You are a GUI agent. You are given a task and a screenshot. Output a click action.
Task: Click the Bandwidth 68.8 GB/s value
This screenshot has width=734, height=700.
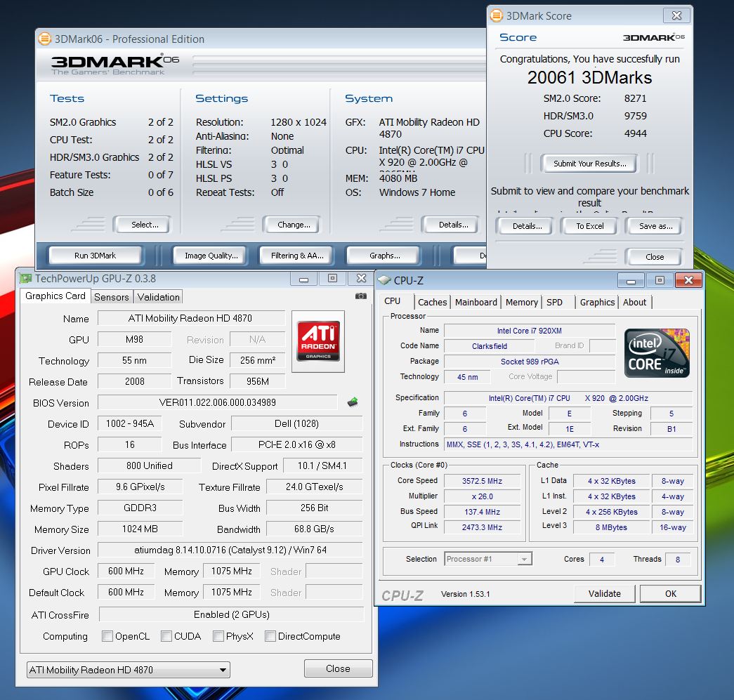pos(314,529)
